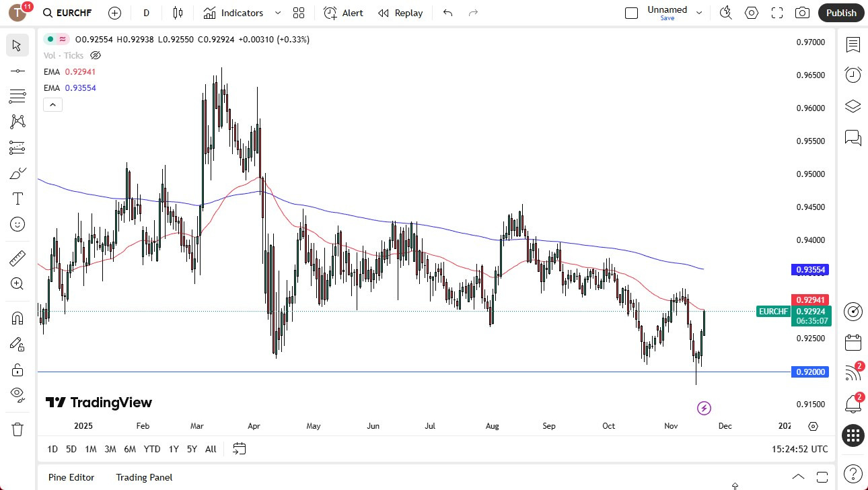Select the Brush drawing tool

tap(17, 172)
